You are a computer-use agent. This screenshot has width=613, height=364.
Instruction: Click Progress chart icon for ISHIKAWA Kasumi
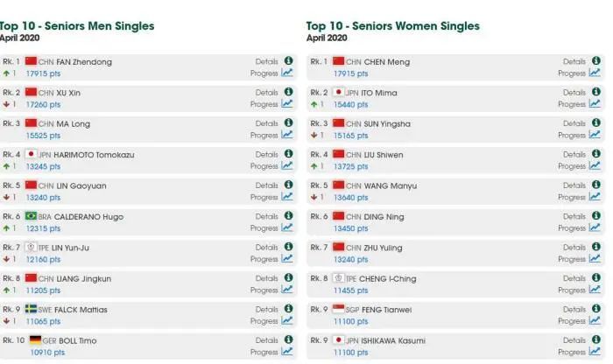595,351
